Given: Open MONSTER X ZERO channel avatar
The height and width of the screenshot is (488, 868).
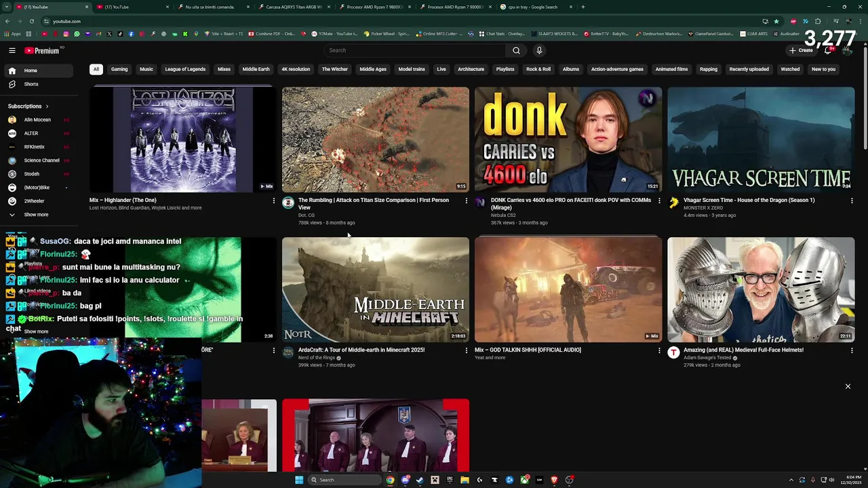Looking at the screenshot, I should [x=673, y=203].
